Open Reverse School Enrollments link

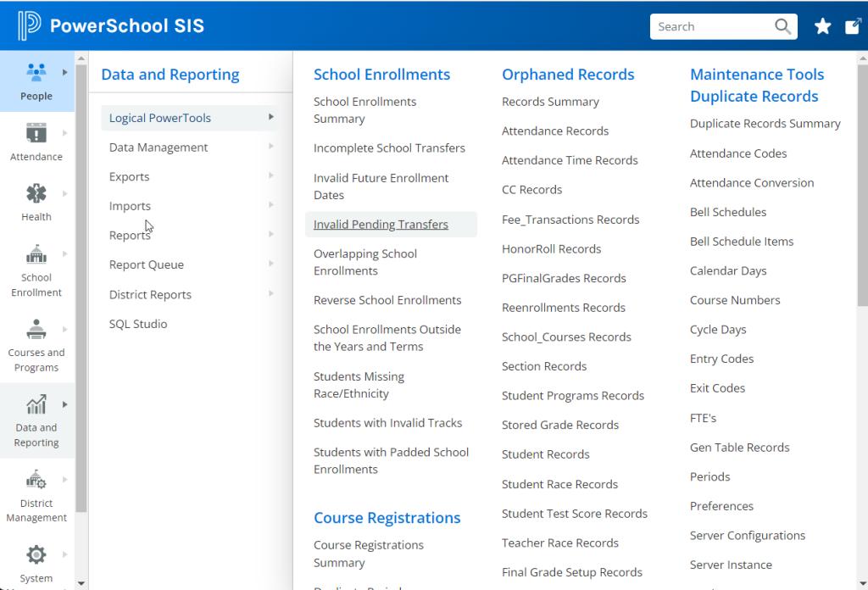[x=387, y=300]
